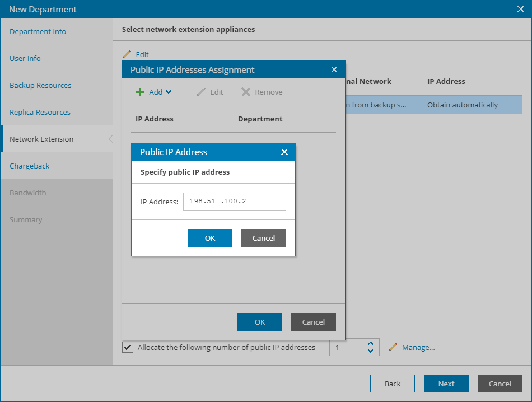The width and height of the screenshot is (532, 402).
Task: Increase the public IP addresses count
Action: tap(371, 344)
